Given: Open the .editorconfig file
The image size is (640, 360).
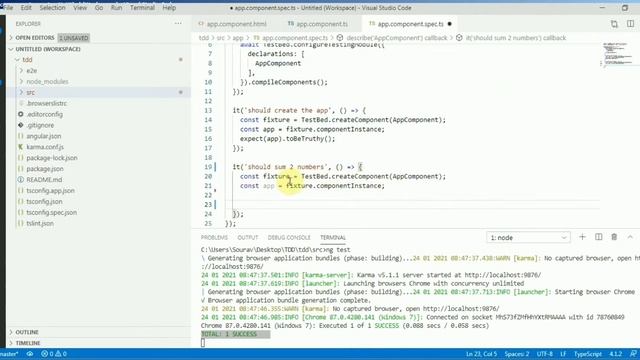Looking at the screenshot, I should point(44,114).
